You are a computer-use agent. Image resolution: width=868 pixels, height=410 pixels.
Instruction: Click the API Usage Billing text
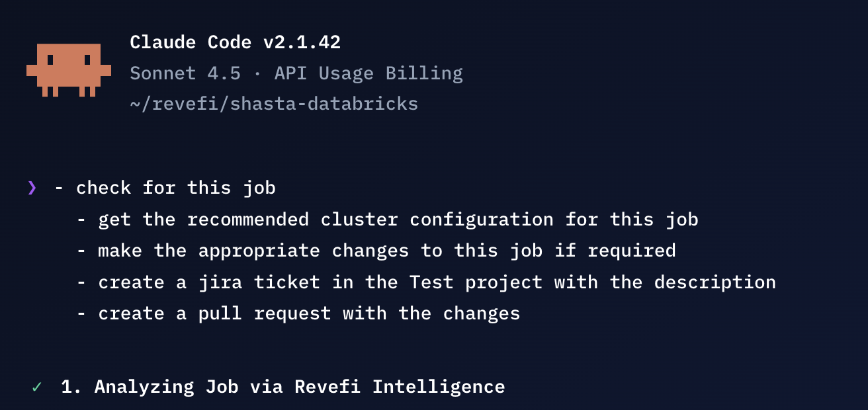point(369,73)
